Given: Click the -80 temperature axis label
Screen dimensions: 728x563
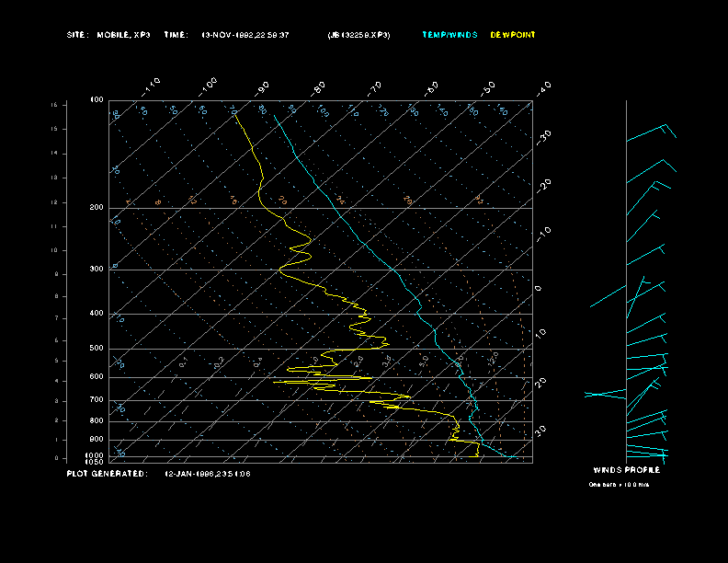Looking at the screenshot, I should (317, 88).
